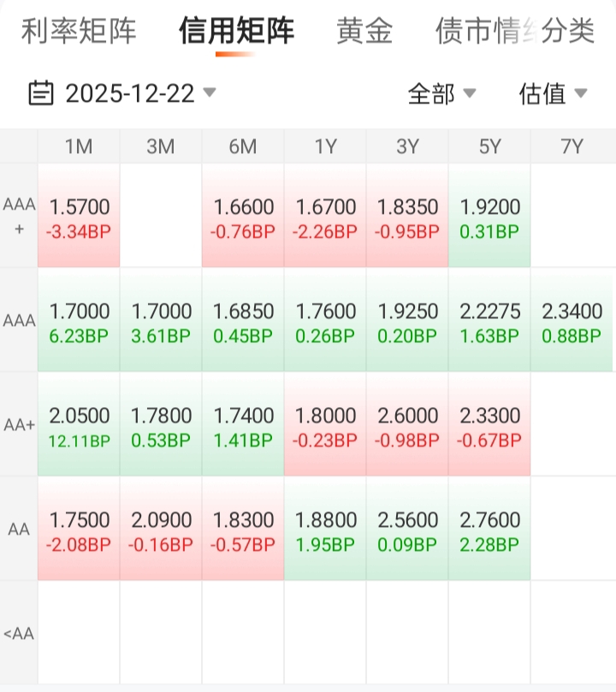Tap the 分类 button

pos(570,32)
